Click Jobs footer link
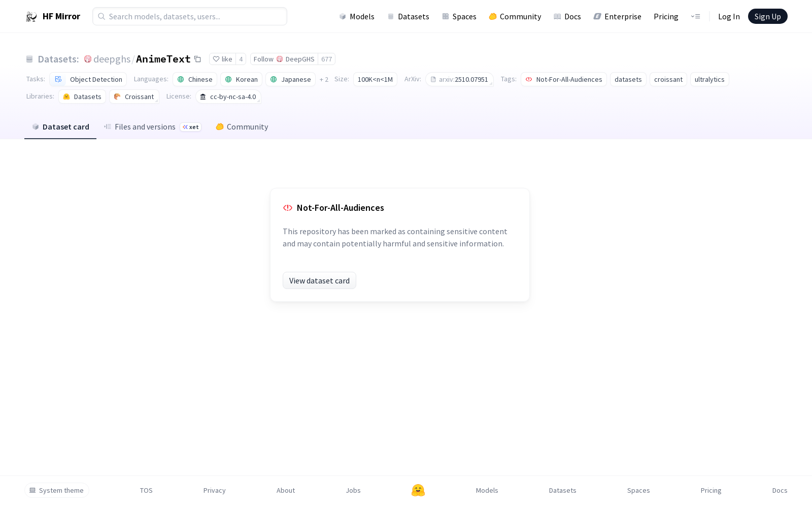Viewport: 812px width, 508px height. pyautogui.click(x=353, y=490)
